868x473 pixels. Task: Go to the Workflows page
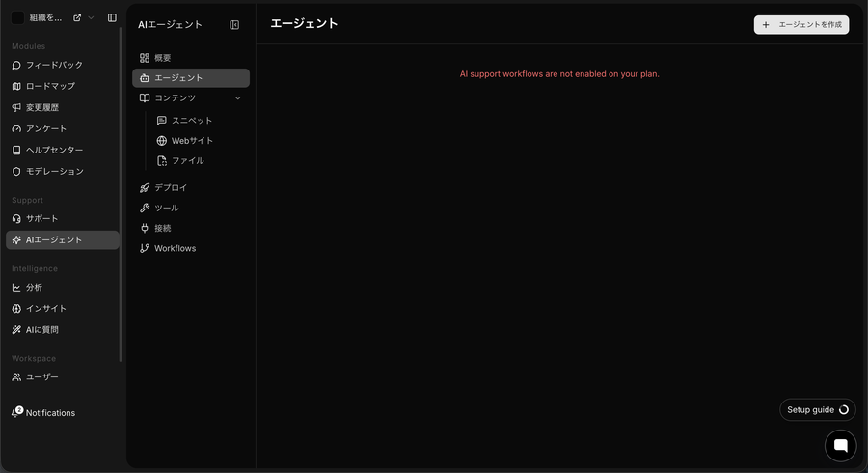[190, 248]
